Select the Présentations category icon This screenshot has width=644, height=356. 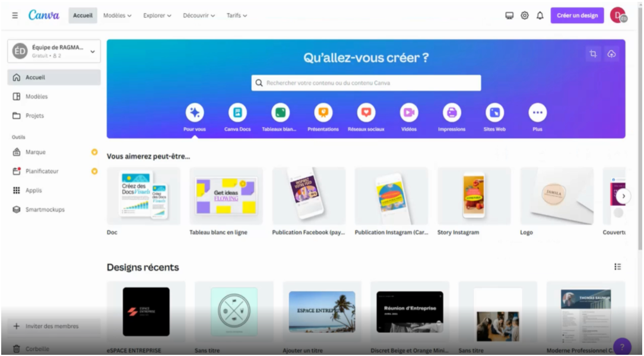(323, 112)
